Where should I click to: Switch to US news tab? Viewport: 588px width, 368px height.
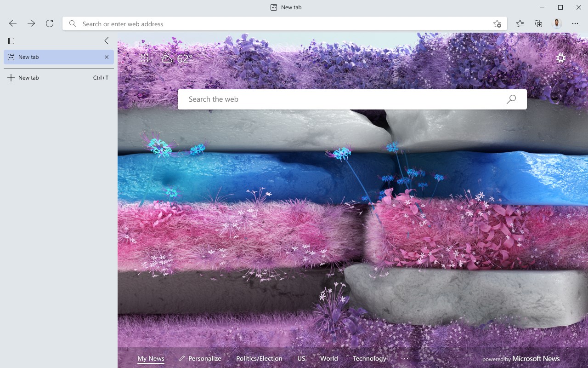[x=301, y=359]
